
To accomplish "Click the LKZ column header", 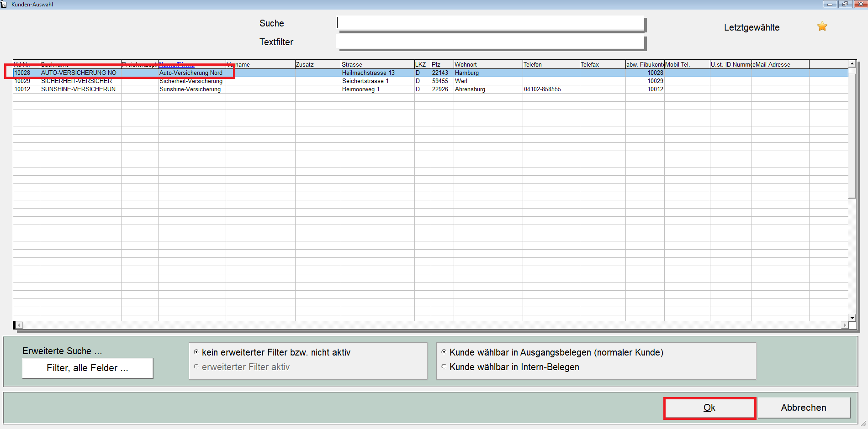I will 423,64.
